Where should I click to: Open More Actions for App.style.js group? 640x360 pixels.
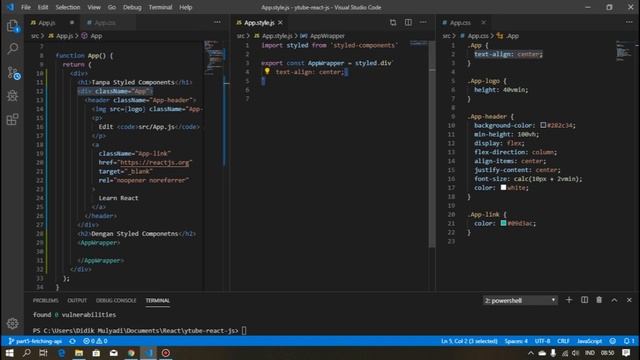click(423, 22)
